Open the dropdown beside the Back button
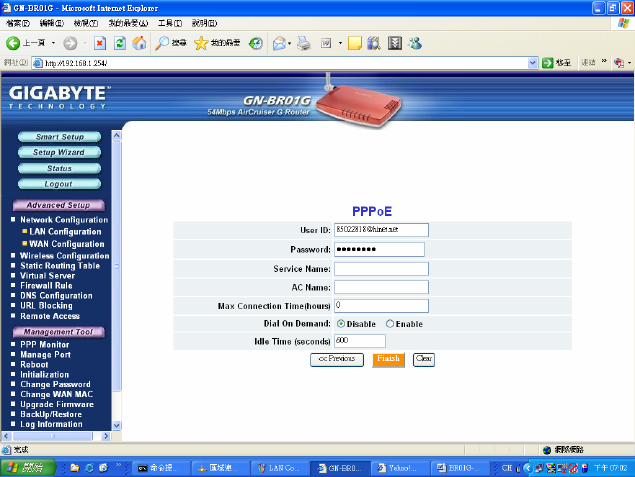635x477 pixels. pyautogui.click(x=53, y=43)
